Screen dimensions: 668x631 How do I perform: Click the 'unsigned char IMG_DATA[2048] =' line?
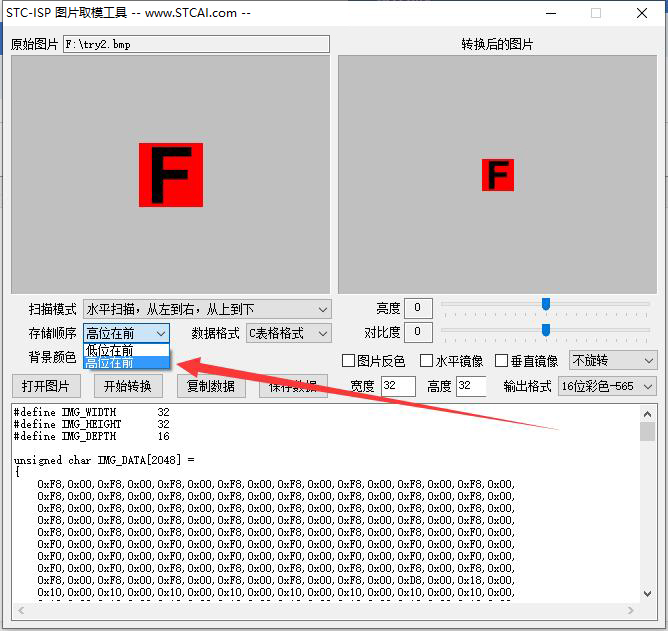[x=104, y=460]
